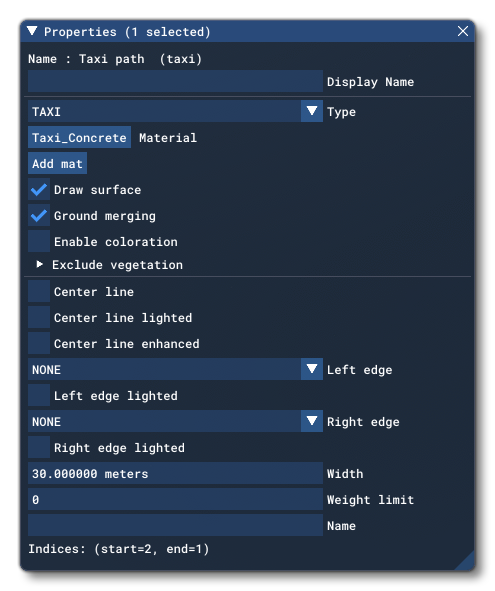
Task: Check the Left edge lighted checkbox
Action: tap(39, 395)
